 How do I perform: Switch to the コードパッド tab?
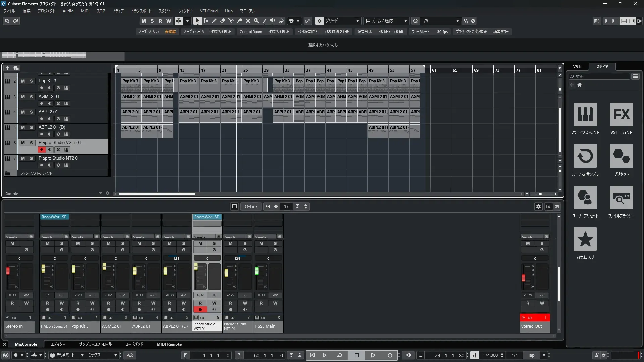(x=134, y=344)
